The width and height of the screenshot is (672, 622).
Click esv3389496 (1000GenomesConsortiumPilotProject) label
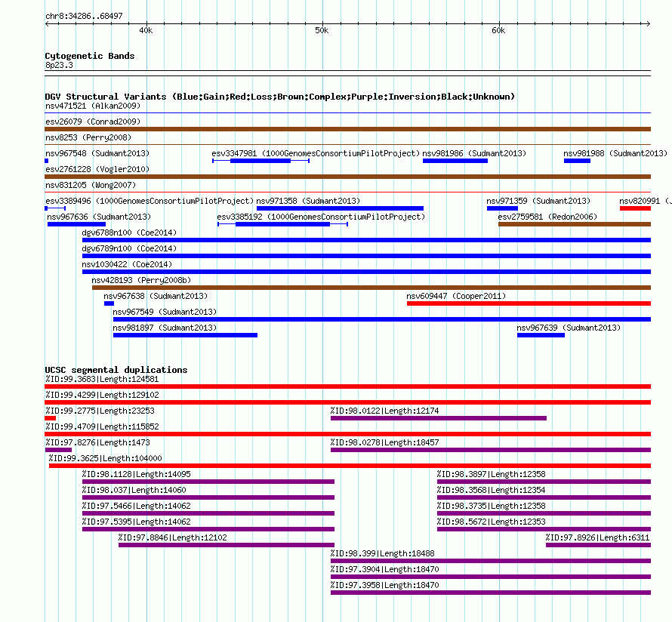tap(150, 201)
